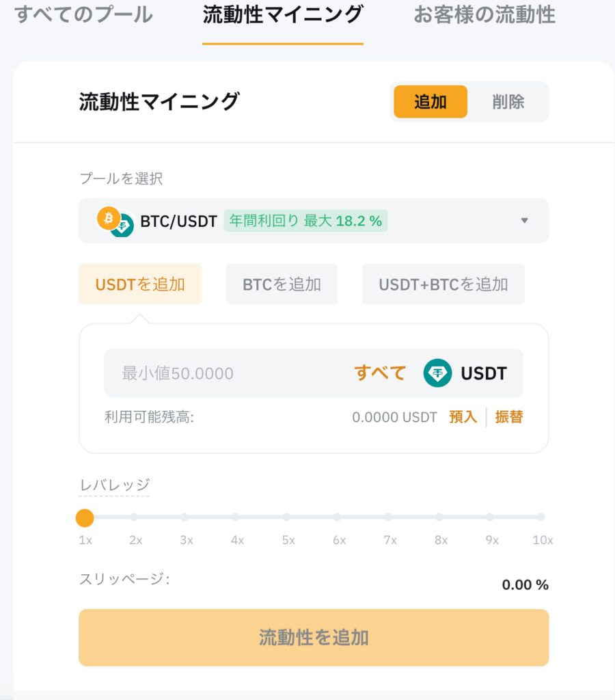This screenshot has width=615, height=700.
Task: Click the Tether USDT icon in input
Action: point(437,373)
